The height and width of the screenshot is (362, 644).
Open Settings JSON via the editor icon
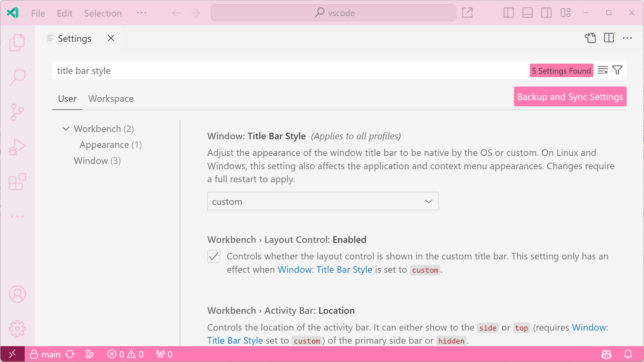click(x=590, y=38)
